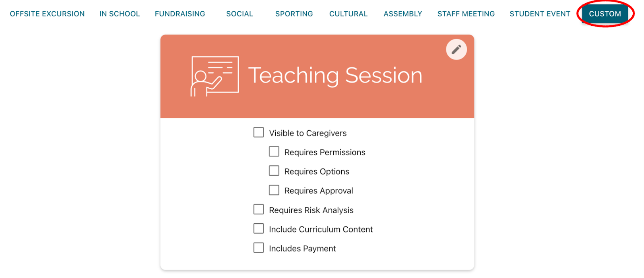Check Include Curriculum Content
The width and height of the screenshot is (644, 278).
click(x=258, y=229)
